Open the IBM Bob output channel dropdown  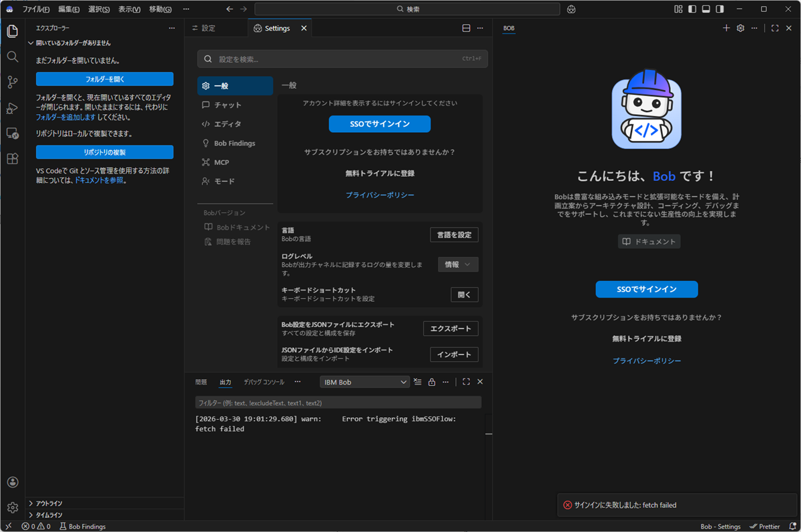364,382
